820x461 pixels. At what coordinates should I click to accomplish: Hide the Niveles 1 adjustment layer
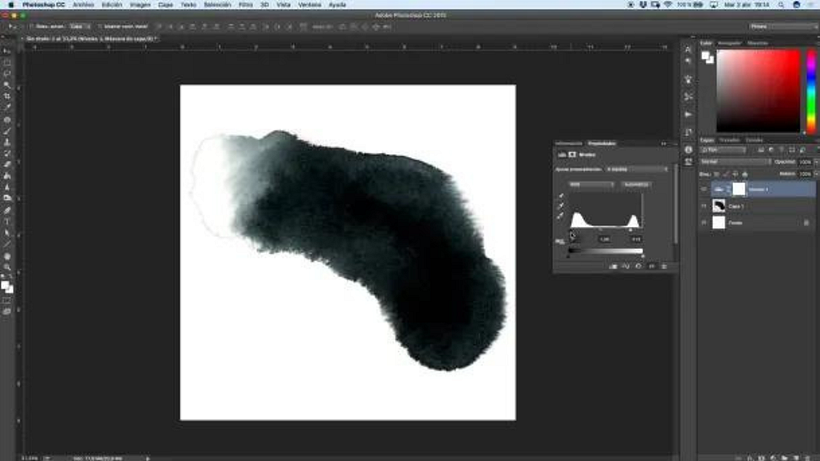(704, 189)
